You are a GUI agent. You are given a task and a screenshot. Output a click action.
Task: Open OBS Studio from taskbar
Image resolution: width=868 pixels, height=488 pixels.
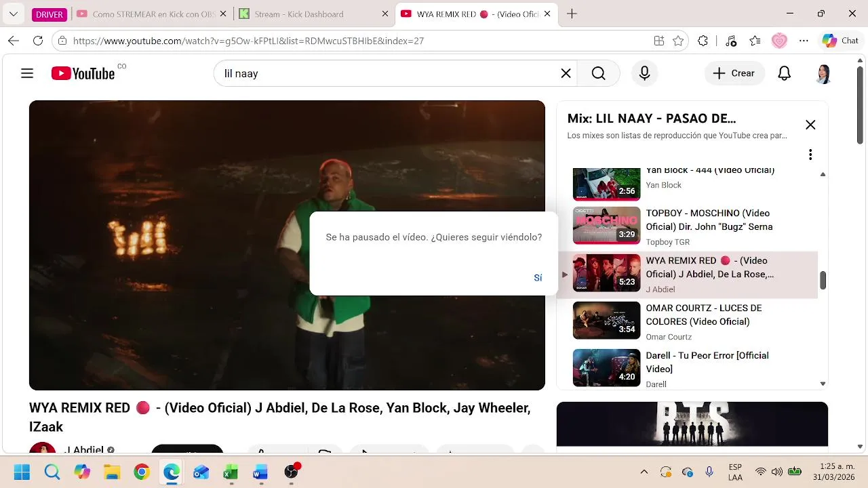pyautogui.click(x=291, y=472)
